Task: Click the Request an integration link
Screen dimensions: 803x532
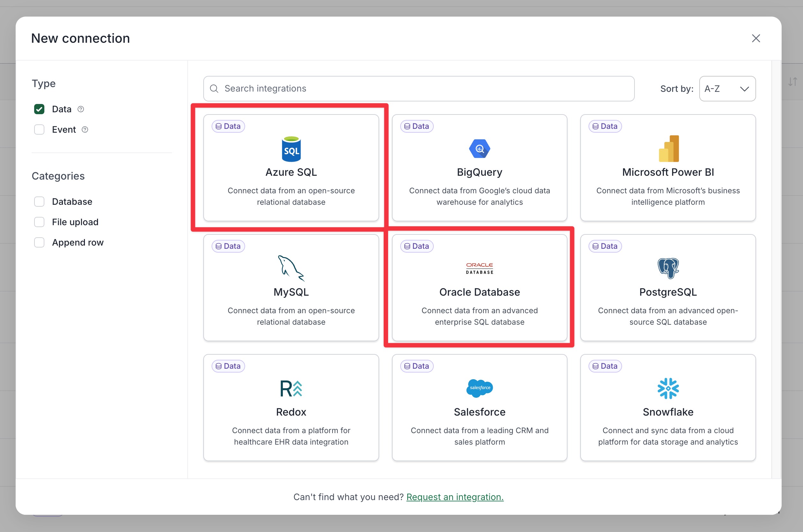Action: 454,497
